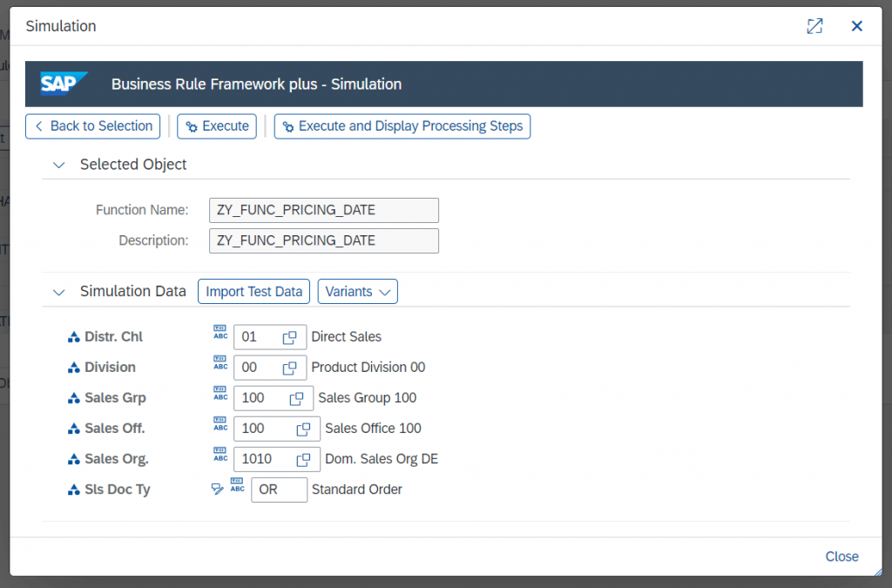Viewport: 892px width, 588px height.
Task: Click the Sales Org. input containing 1010
Action: (277, 459)
